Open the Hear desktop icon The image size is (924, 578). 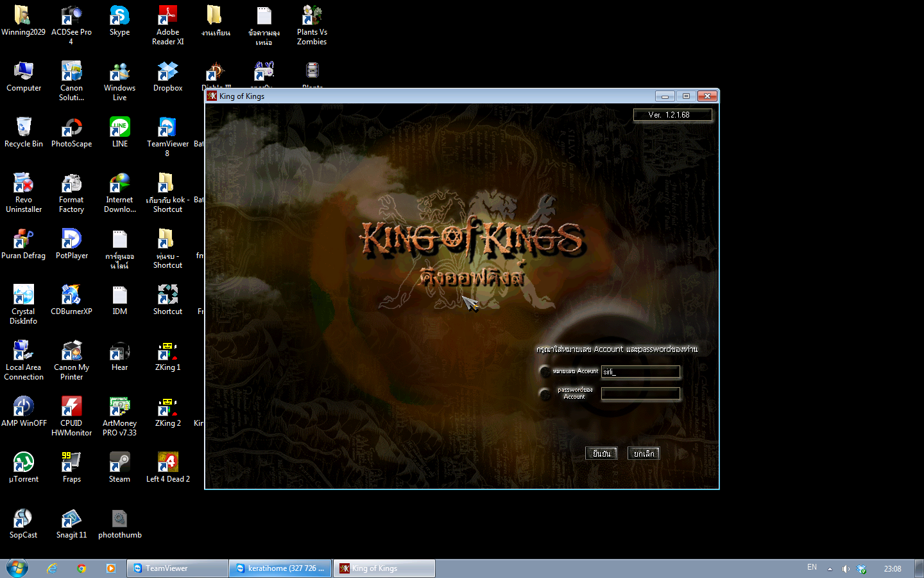(x=119, y=356)
